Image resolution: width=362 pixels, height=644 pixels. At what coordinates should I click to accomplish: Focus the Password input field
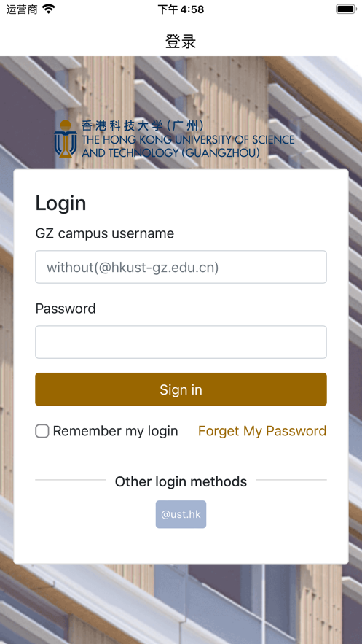point(181,342)
